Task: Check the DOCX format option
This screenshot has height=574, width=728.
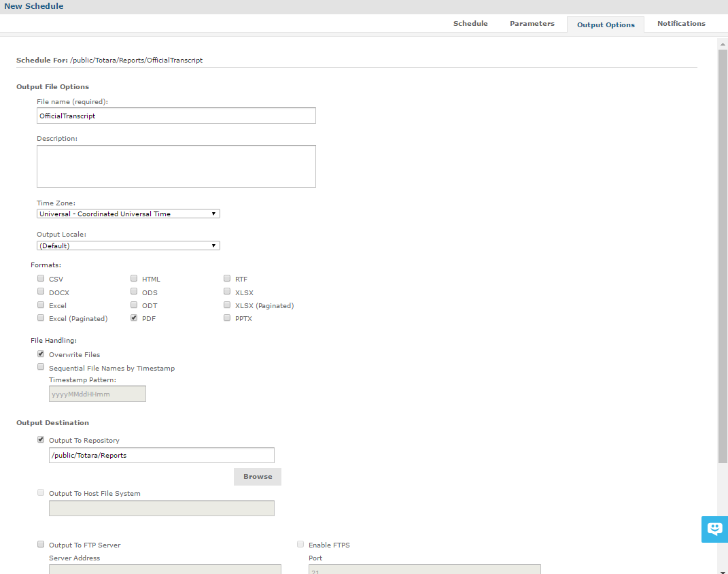Action: [41, 292]
